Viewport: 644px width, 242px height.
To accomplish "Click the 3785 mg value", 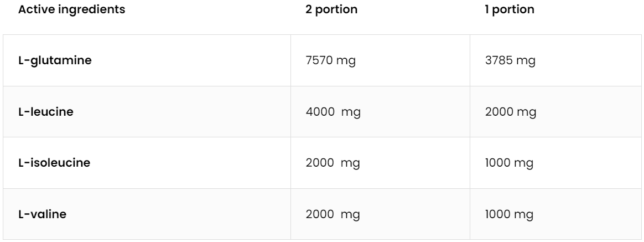I will click(509, 60).
